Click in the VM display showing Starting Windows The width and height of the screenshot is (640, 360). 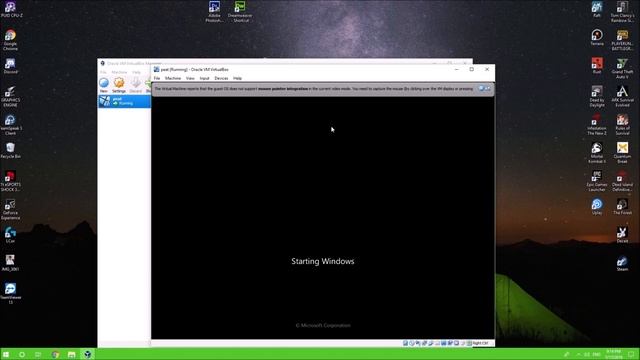click(x=322, y=218)
